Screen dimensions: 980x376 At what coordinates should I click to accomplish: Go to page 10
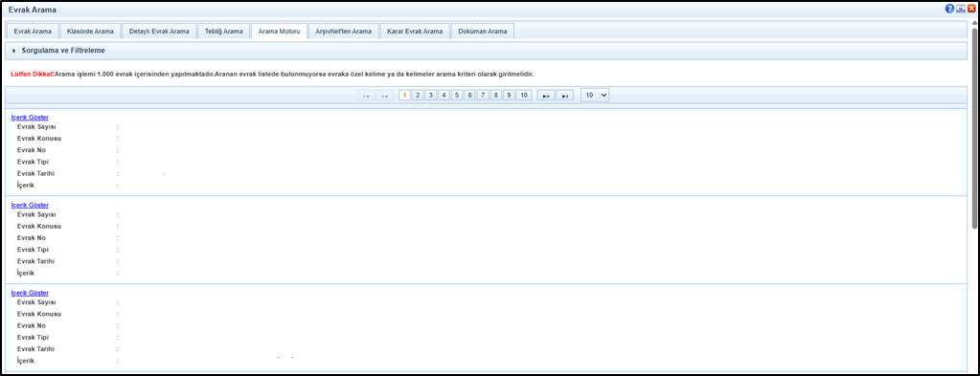click(x=524, y=96)
